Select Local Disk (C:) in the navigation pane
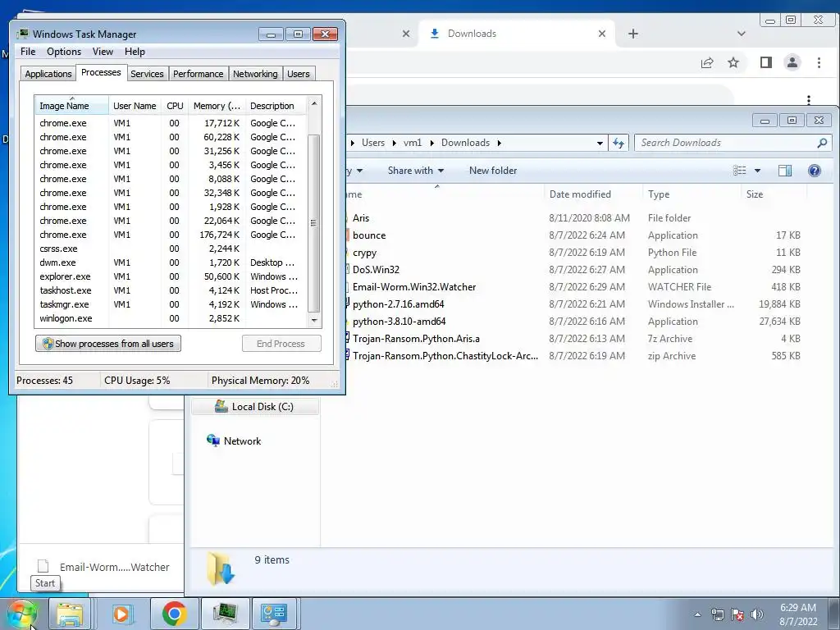 (255, 407)
